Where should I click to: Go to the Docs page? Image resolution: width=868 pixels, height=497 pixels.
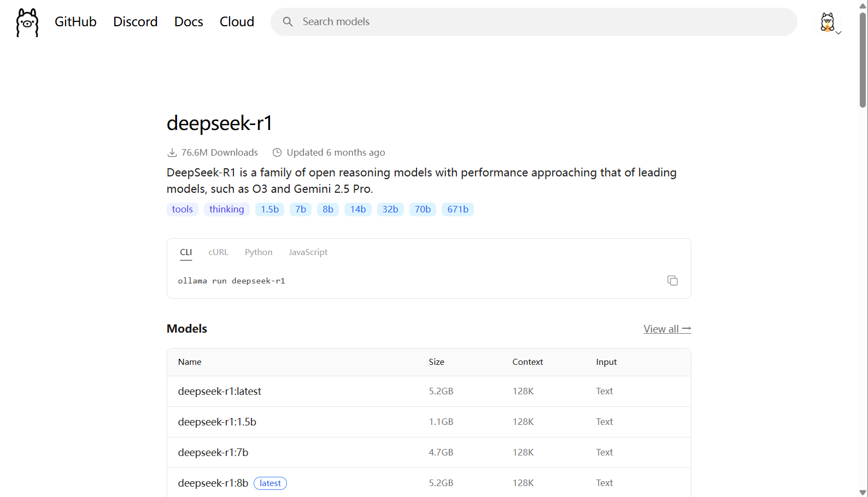coord(189,22)
